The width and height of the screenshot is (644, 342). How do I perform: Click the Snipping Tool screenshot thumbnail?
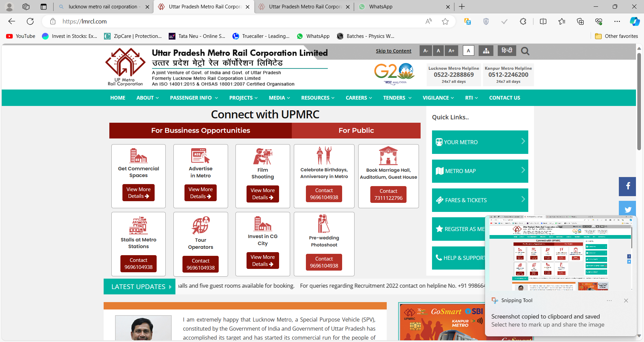560,253
